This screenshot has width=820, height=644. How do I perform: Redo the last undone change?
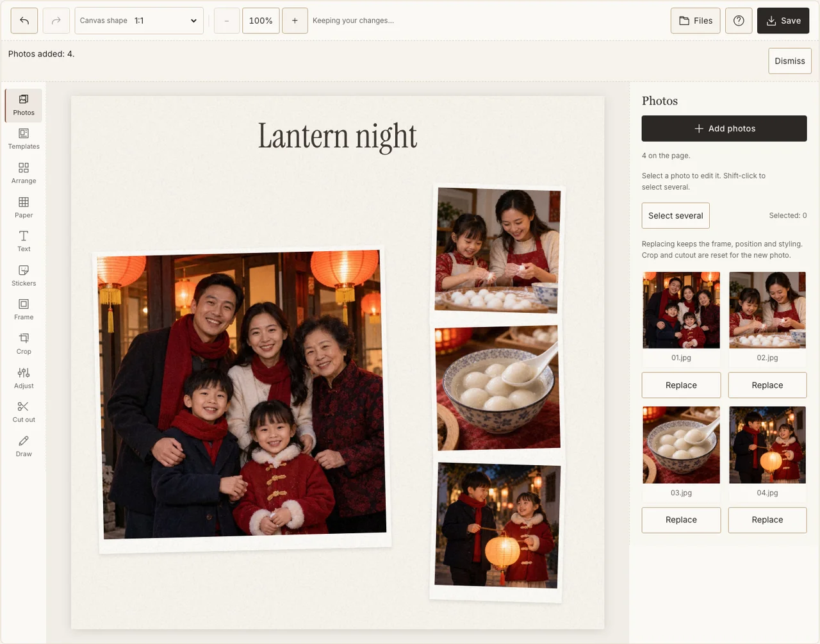(x=56, y=21)
